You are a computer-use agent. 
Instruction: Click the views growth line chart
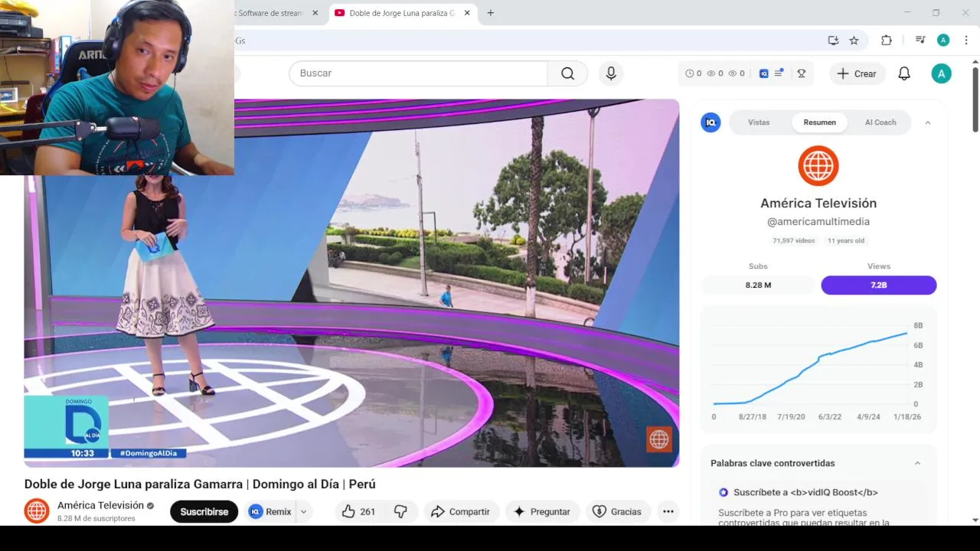(x=810, y=368)
